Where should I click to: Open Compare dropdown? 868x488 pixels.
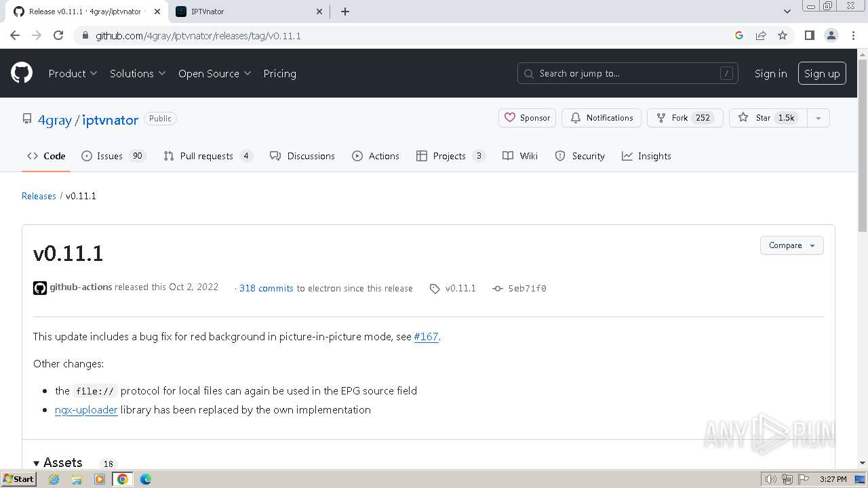(x=791, y=245)
